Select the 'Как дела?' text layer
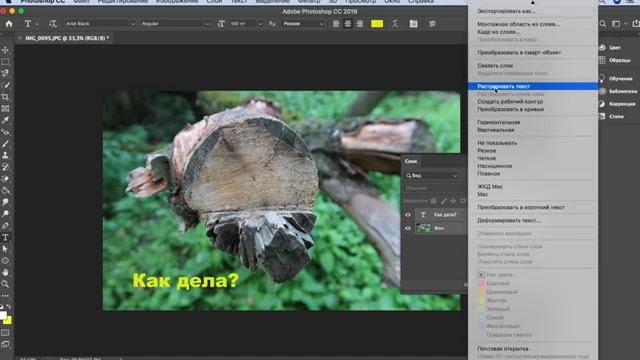 pyautogui.click(x=445, y=215)
